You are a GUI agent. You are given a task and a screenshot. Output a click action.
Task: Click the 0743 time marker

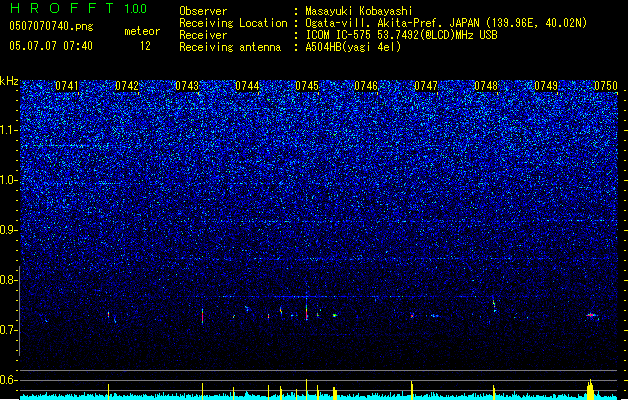click(187, 86)
